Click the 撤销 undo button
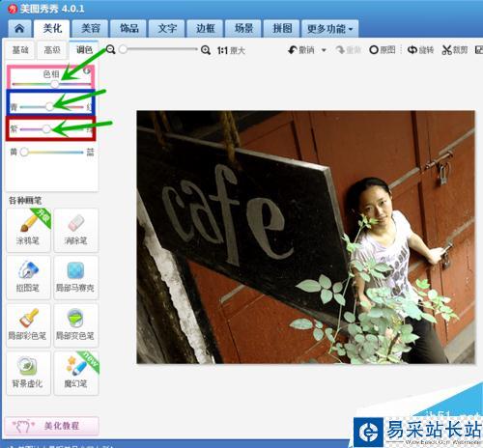 pos(301,50)
